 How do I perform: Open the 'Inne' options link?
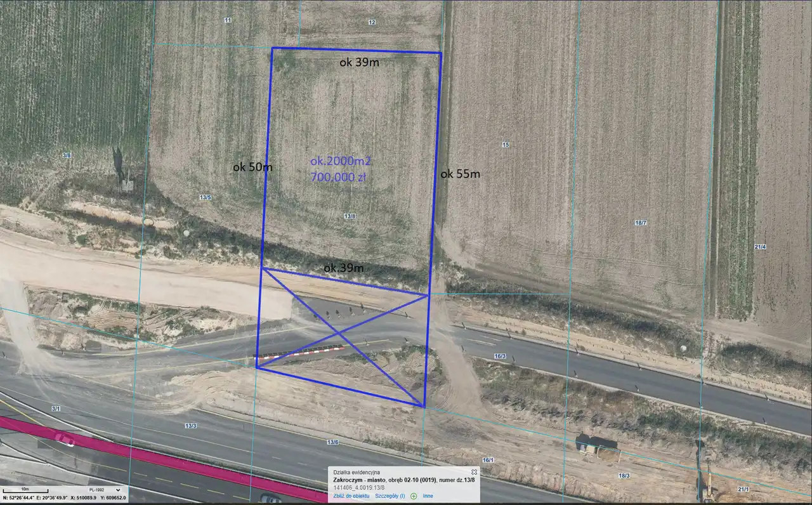point(428,496)
